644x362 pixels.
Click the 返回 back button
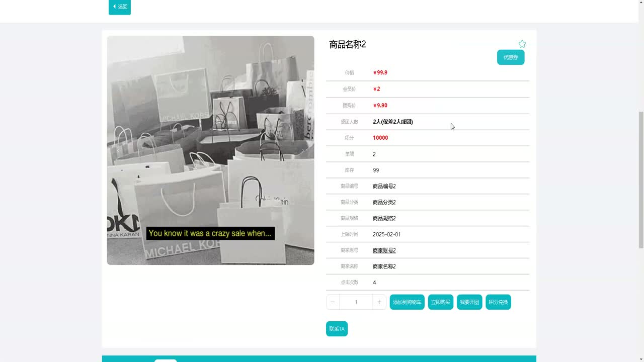point(120,7)
